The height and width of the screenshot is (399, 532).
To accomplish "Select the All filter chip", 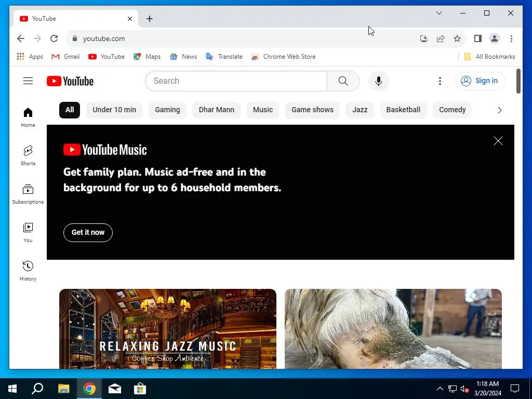I will tap(70, 110).
